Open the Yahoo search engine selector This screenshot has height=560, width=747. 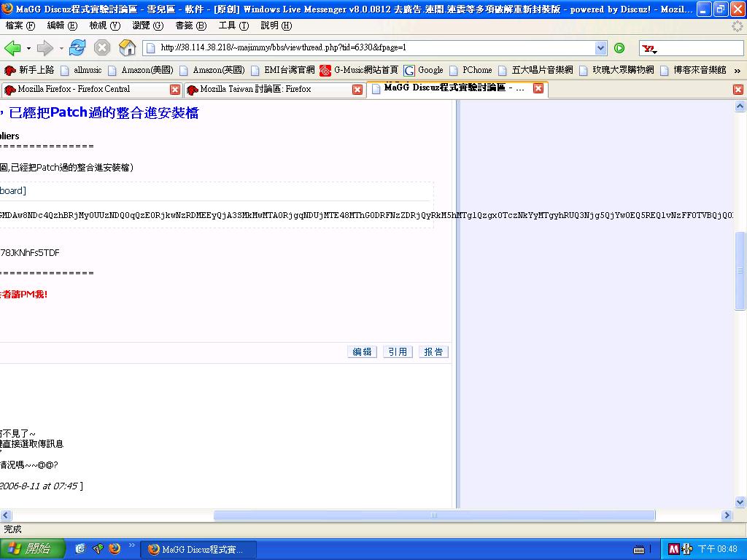[649, 48]
